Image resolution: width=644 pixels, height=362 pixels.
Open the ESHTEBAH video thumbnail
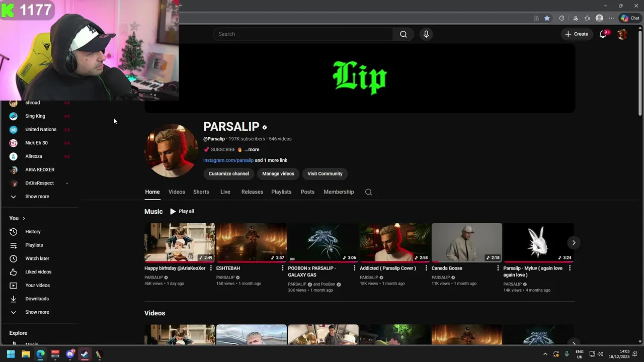point(252,243)
